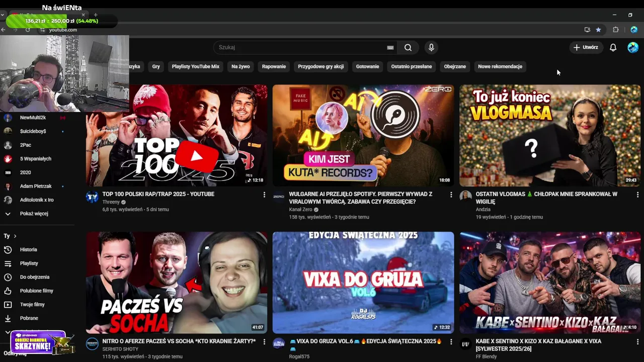This screenshot has height=362, width=644.
Task: Open options menu for OSTATNI VLOGMAS video
Action: (637, 195)
